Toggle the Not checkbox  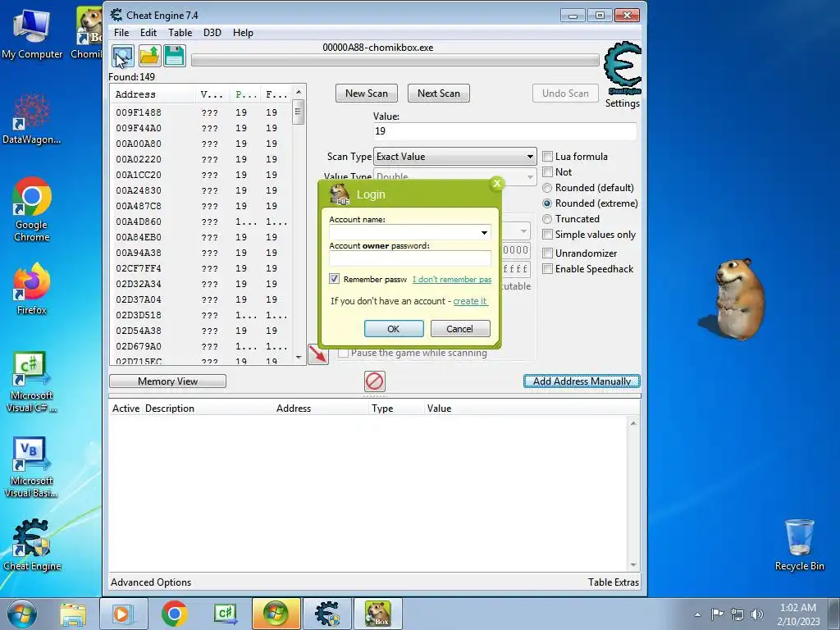547,172
